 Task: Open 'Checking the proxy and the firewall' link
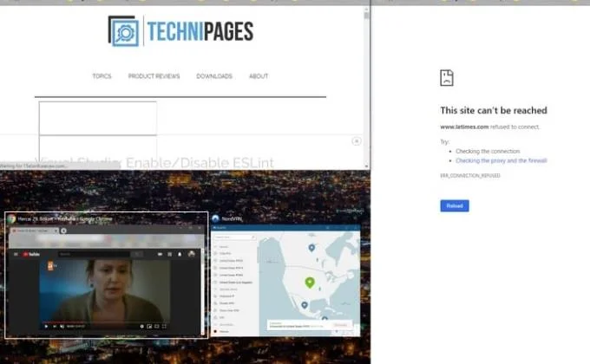(x=501, y=160)
